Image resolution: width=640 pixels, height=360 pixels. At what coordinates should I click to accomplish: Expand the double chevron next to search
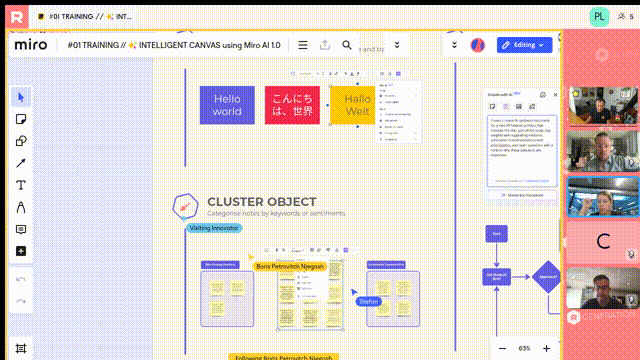point(397,45)
